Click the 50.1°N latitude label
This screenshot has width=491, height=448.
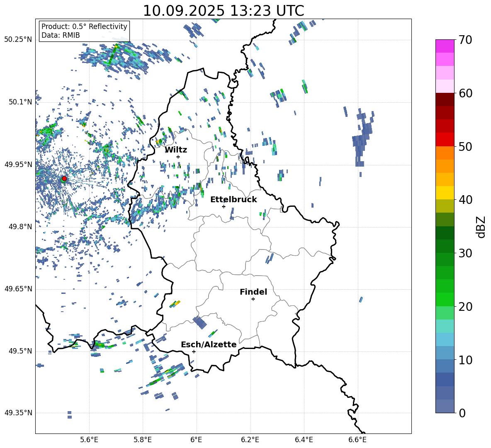click(20, 102)
